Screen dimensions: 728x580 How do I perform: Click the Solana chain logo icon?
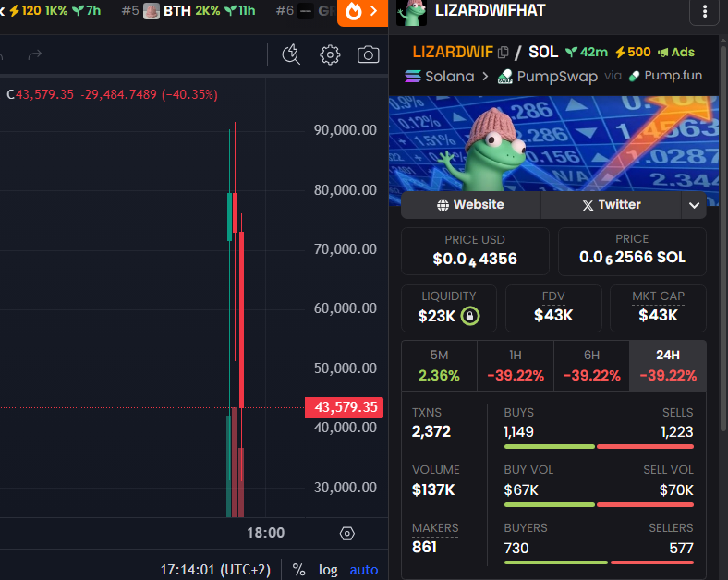point(413,76)
